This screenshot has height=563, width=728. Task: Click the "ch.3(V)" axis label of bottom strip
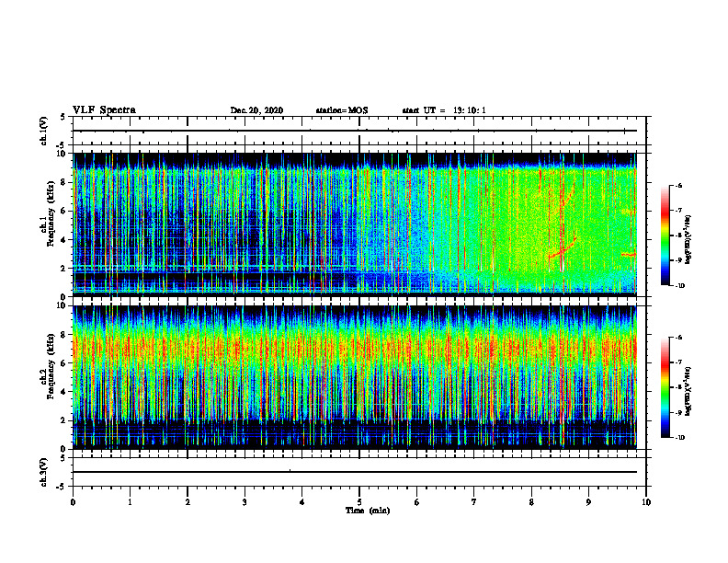click(44, 472)
